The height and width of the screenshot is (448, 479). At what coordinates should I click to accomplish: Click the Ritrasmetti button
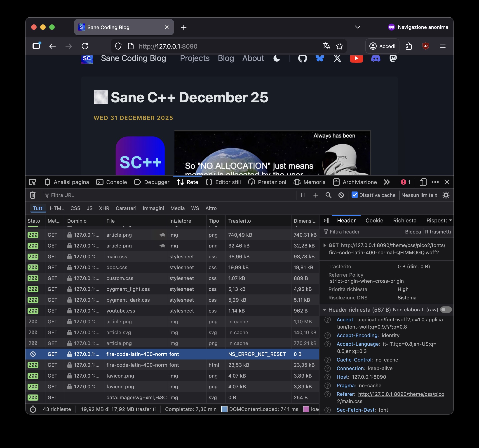click(438, 232)
